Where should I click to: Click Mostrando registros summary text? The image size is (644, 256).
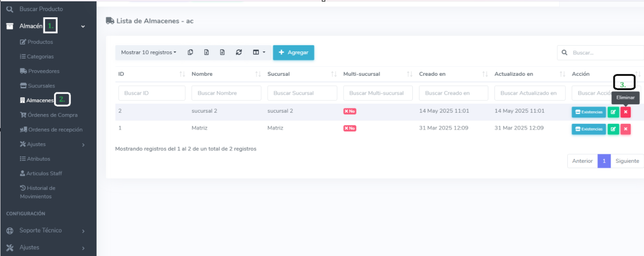(x=186, y=149)
